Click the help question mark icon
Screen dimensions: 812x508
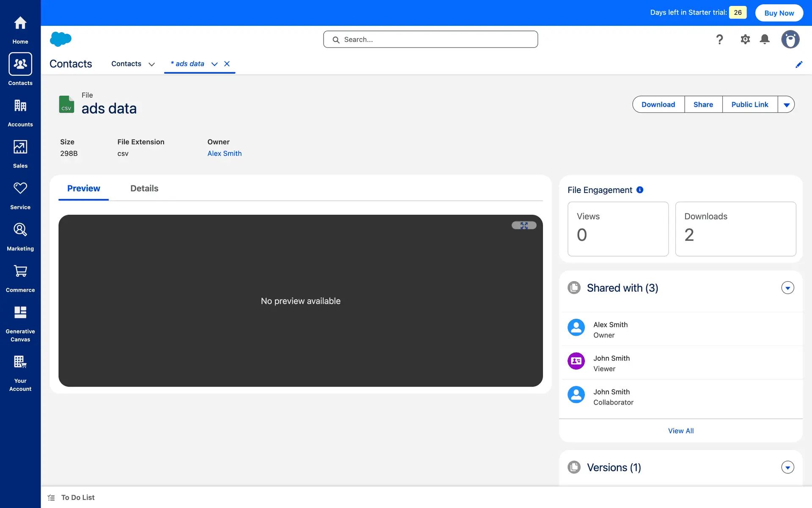[x=719, y=39]
